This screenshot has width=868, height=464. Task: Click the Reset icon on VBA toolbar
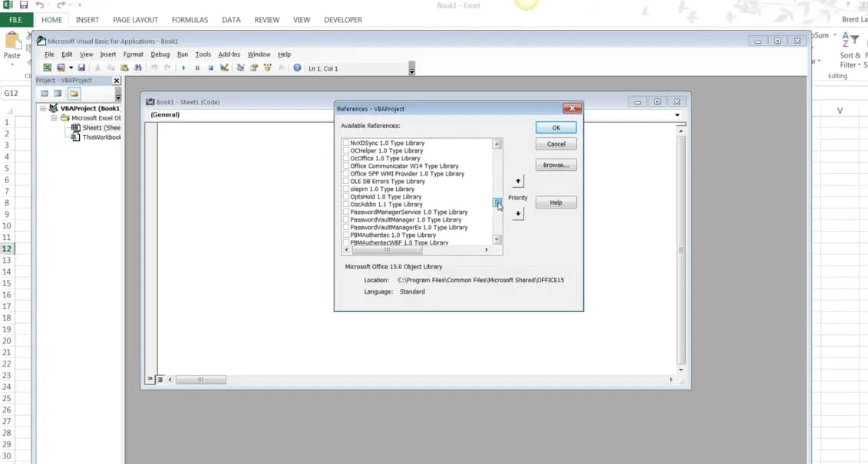213,67
